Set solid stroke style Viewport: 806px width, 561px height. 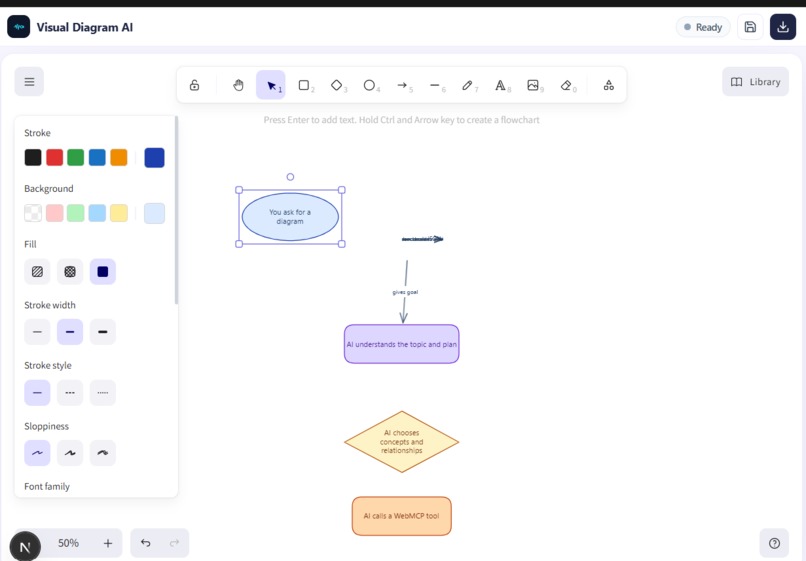tap(37, 392)
